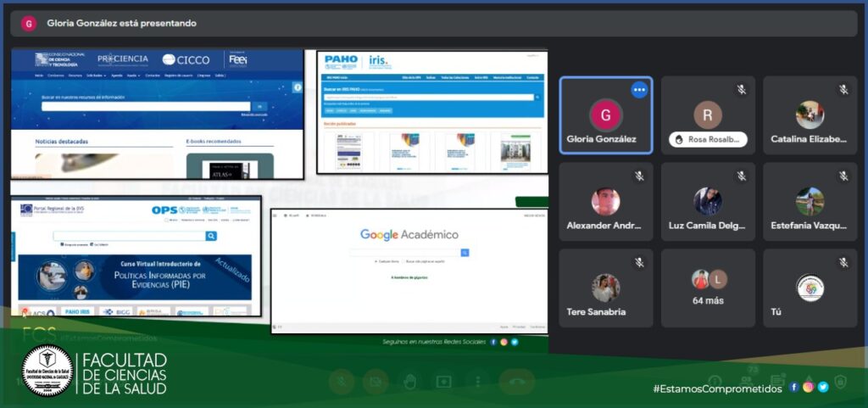Click Rosa Rosalb avatar letter R

[708, 115]
